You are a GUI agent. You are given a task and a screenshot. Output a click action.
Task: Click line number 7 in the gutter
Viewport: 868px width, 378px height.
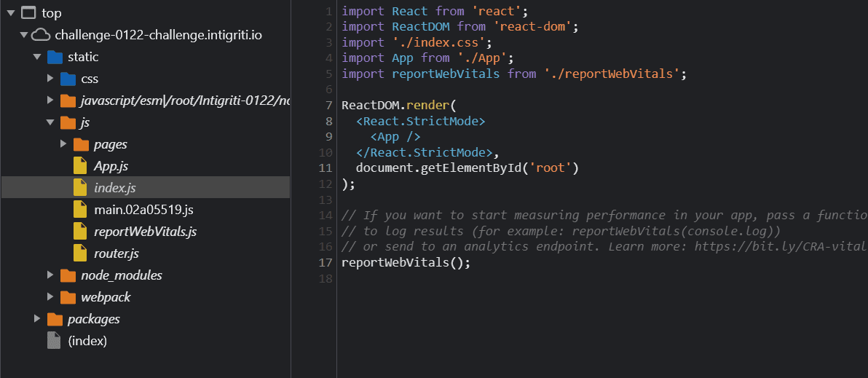pyautogui.click(x=329, y=105)
